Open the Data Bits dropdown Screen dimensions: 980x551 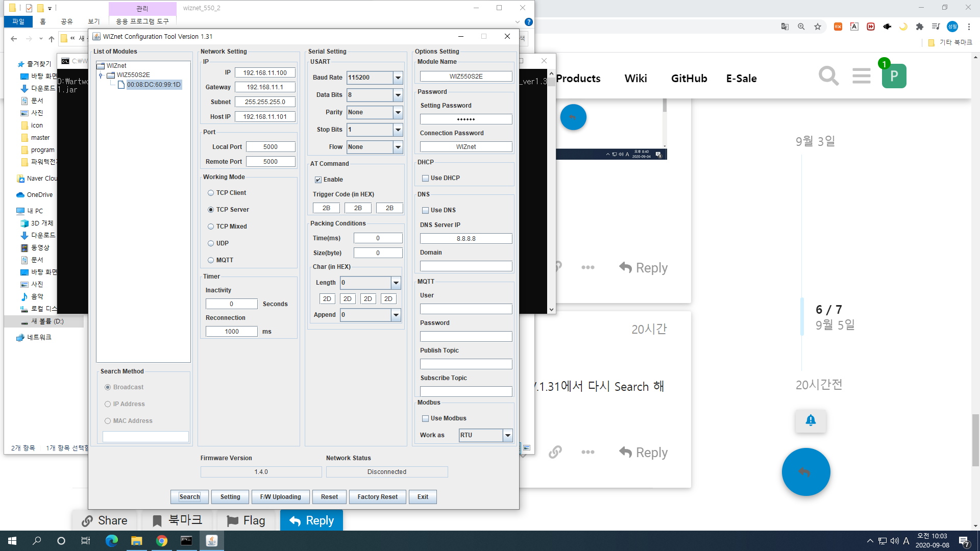pos(398,95)
